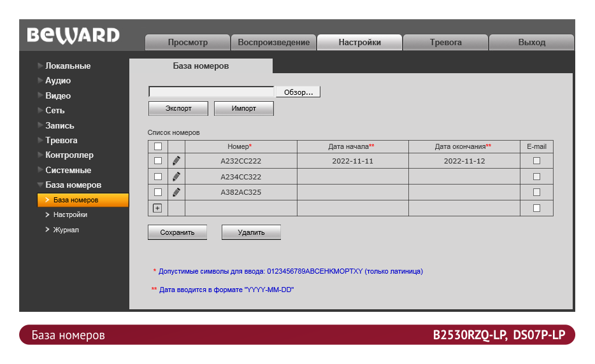Screen dimensions: 595x364
Task: Click the Обзор... browse button
Action: pyautogui.click(x=297, y=92)
